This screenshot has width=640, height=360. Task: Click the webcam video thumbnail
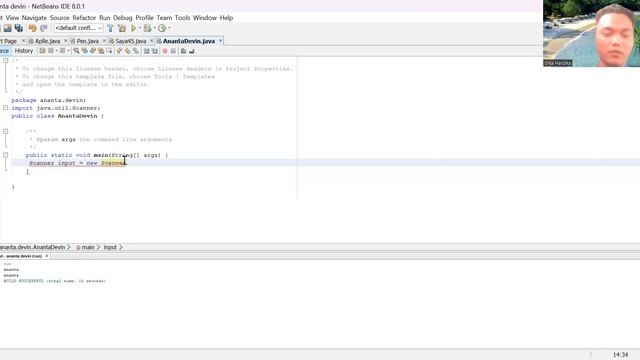(x=591, y=33)
